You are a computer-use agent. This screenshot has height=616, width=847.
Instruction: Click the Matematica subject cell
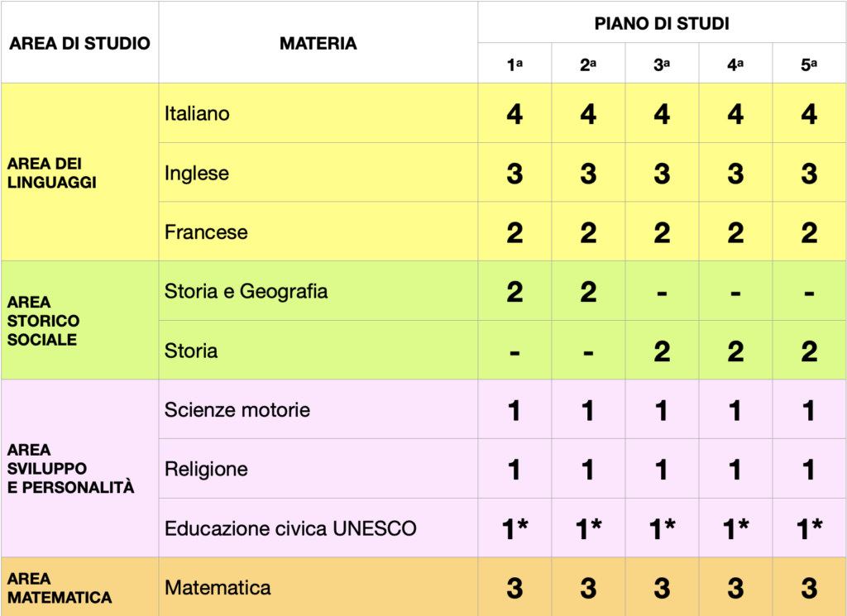click(x=318, y=587)
